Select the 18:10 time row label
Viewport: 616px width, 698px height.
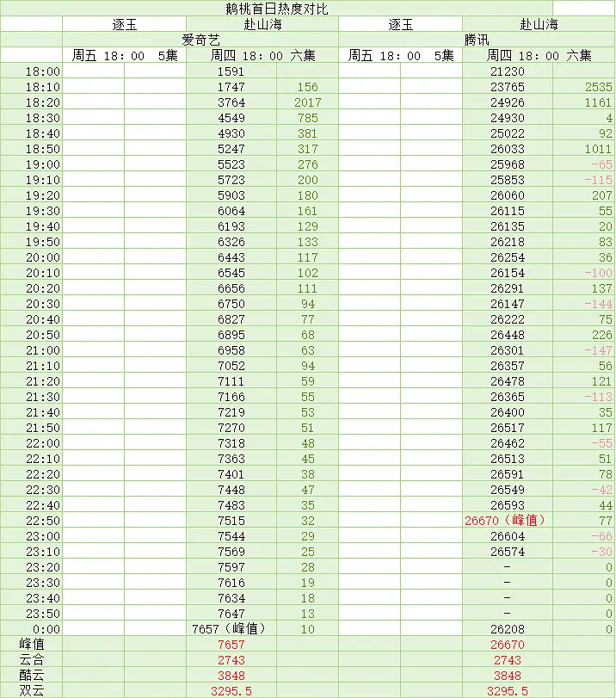tap(43, 87)
